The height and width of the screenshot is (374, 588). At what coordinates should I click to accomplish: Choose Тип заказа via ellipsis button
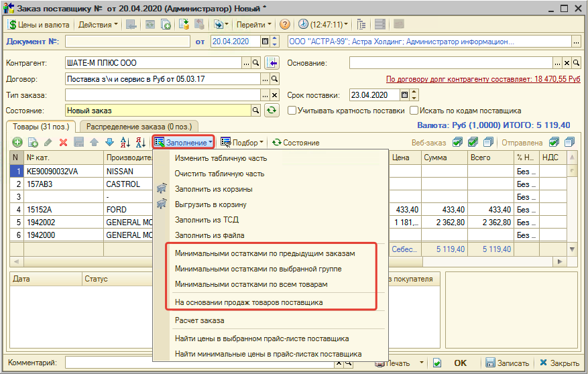265,95
